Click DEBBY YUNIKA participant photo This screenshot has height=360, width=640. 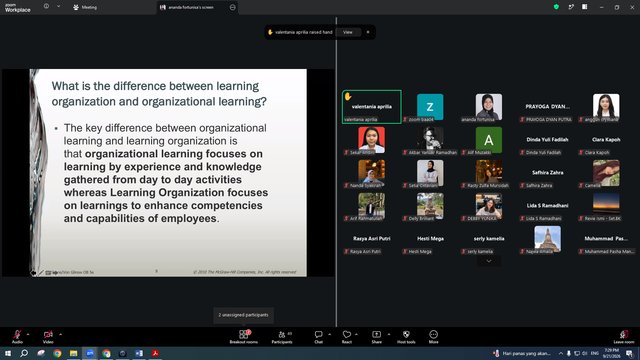click(489, 205)
